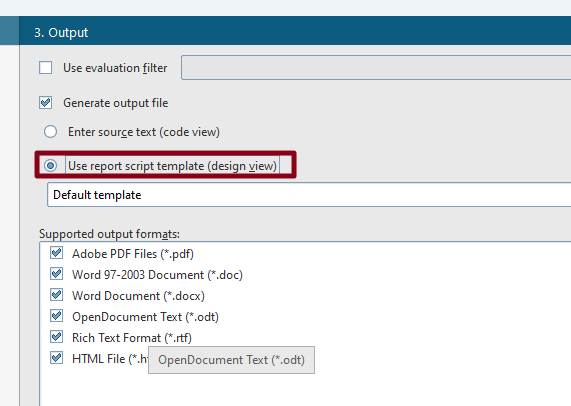Toggle Word 97-2003 Document checkbox
The image size is (571, 406).
[x=56, y=274]
